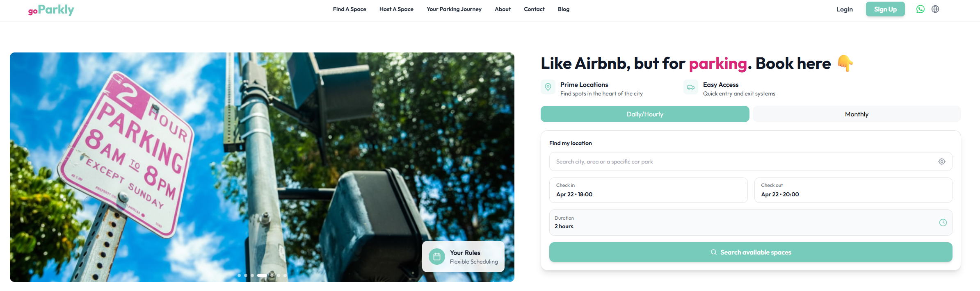Open the Check out date picker
980x291 pixels.
[853, 190]
